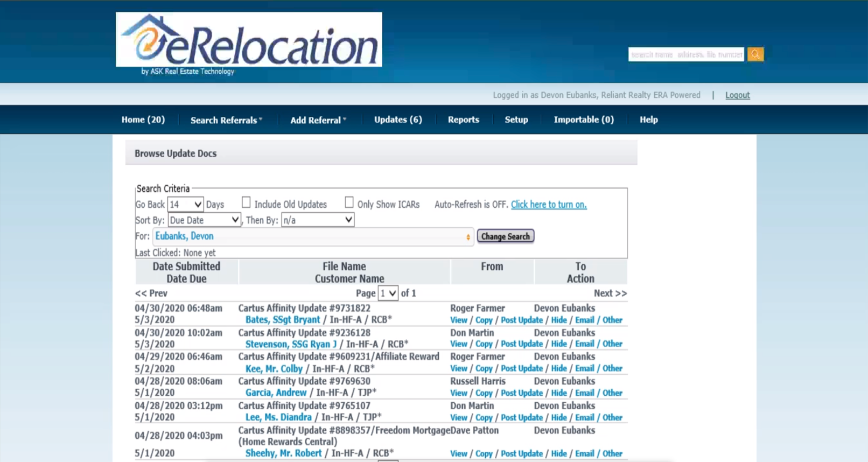Expand the Sort By Due Date dropdown

(x=204, y=220)
